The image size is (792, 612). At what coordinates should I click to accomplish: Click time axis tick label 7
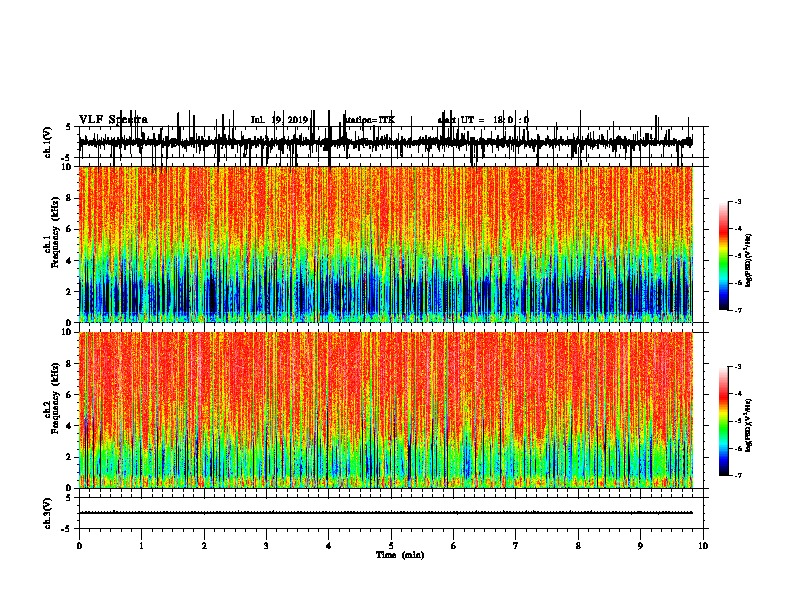(x=516, y=546)
